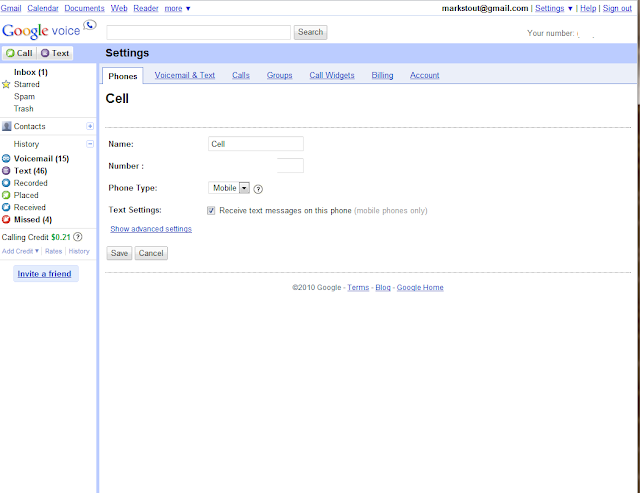
Task: Click the green Placed calls icon
Action: [x=6, y=195]
